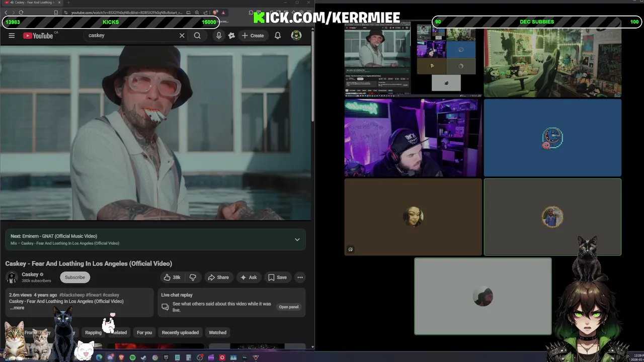This screenshot has width=644, height=362.
Task: Select the Caskey YouTube browser tab
Action: [33, 3]
